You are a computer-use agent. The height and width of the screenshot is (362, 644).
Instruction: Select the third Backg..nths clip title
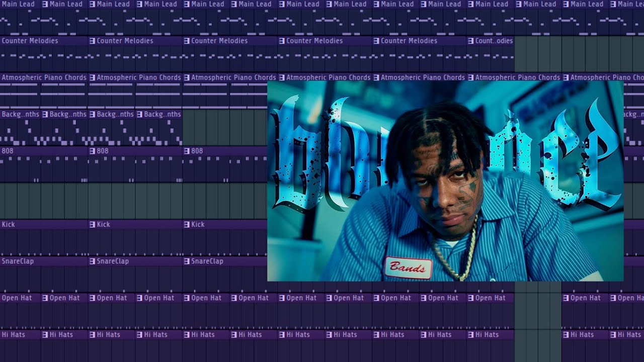[115, 114]
